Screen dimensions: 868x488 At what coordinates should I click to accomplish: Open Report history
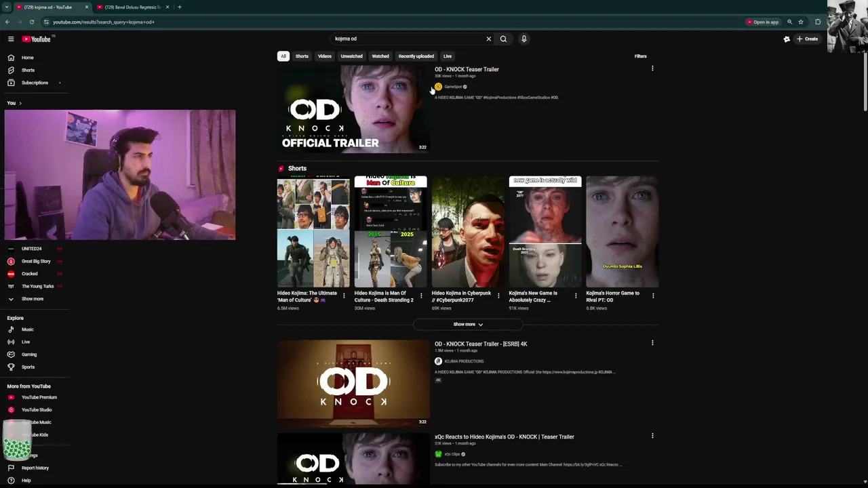[x=34, y=468]
